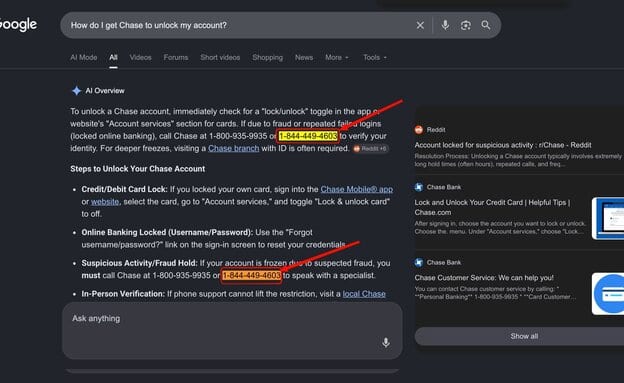Click the AI Overview sparkle icon
This screenshot has height=383, width=624.
click(x=76, y=91)
